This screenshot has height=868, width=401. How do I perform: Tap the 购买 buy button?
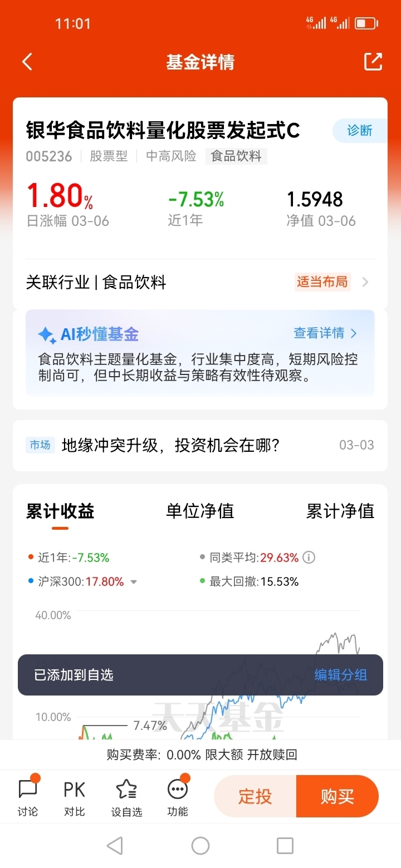(x=338, y=796)
